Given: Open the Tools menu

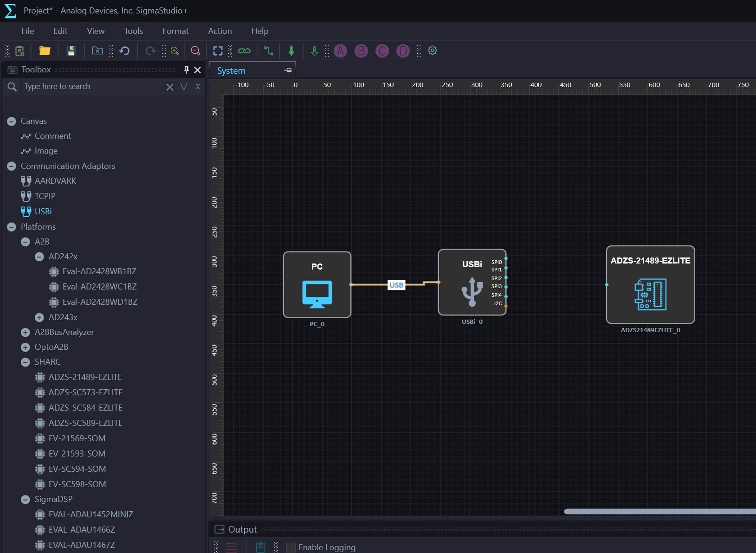Looking at the screenshot, I should tap(133, 31).
